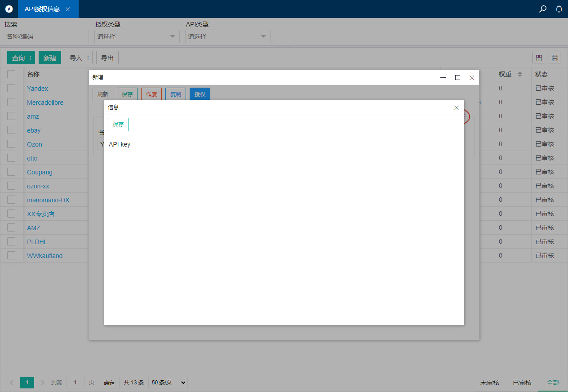
Task: Open the 50 条/页 page size dropdown
Action: tap(168, 383)
